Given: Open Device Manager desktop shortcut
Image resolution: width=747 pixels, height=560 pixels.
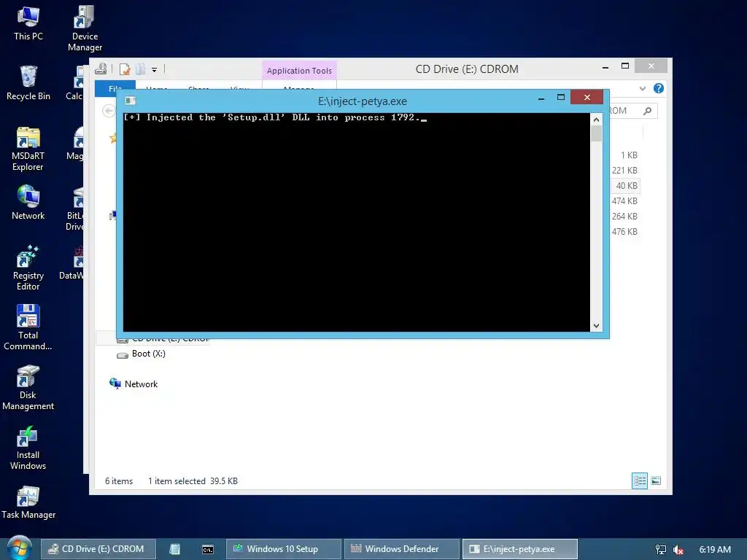Looking at the screenshot, I should coord(85,28).
